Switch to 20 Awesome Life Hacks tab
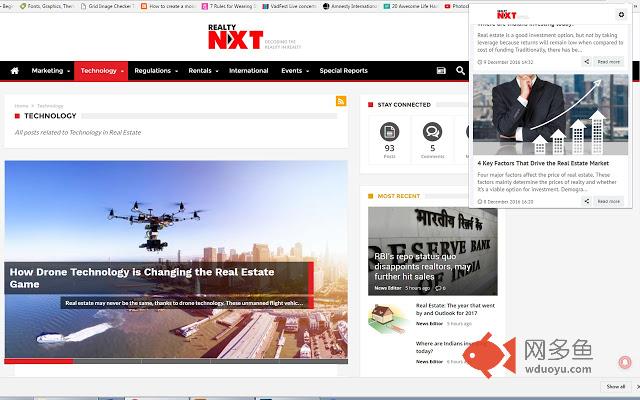Viewport: 640px width, 400px height. [x=410, y=6]
